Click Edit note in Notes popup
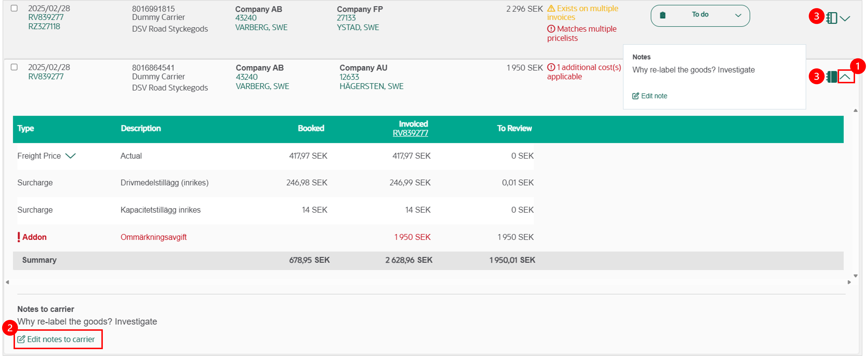868x356 pixels. pyautogui.click(x=650, y=96)
